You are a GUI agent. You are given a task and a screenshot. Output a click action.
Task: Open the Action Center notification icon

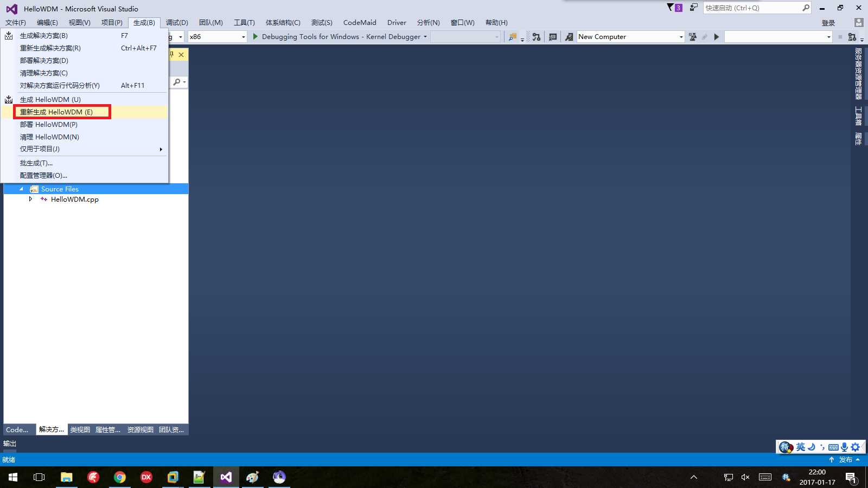coord(851,478)
